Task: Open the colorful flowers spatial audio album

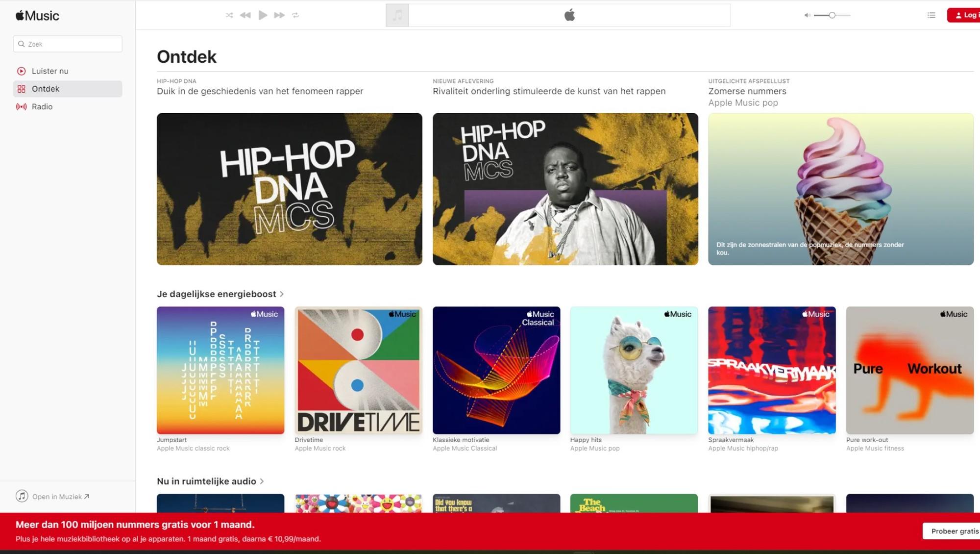Action: click(358, 503)
